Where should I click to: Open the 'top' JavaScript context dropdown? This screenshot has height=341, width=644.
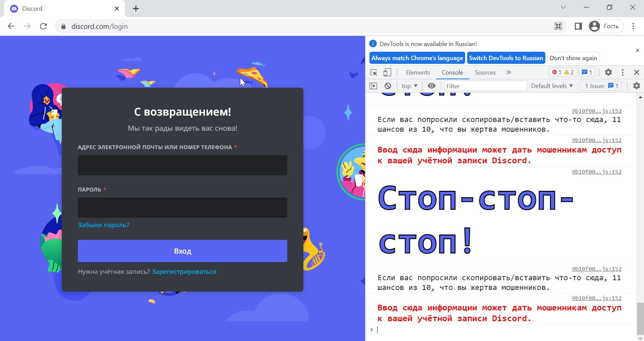click(x=409, y=86)
